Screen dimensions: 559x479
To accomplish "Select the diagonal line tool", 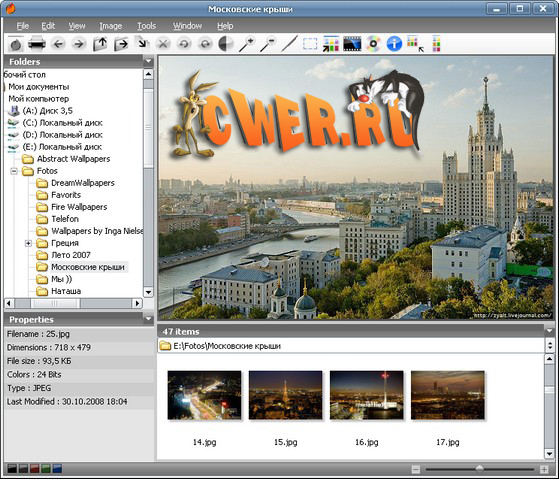I will [289, 44].
